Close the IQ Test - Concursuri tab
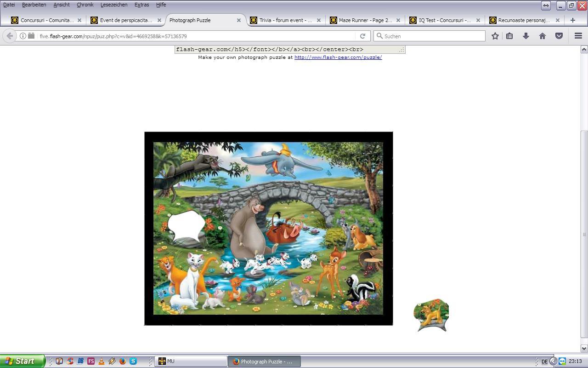Viewport: 588px width, 368px height. coord(478,20)
